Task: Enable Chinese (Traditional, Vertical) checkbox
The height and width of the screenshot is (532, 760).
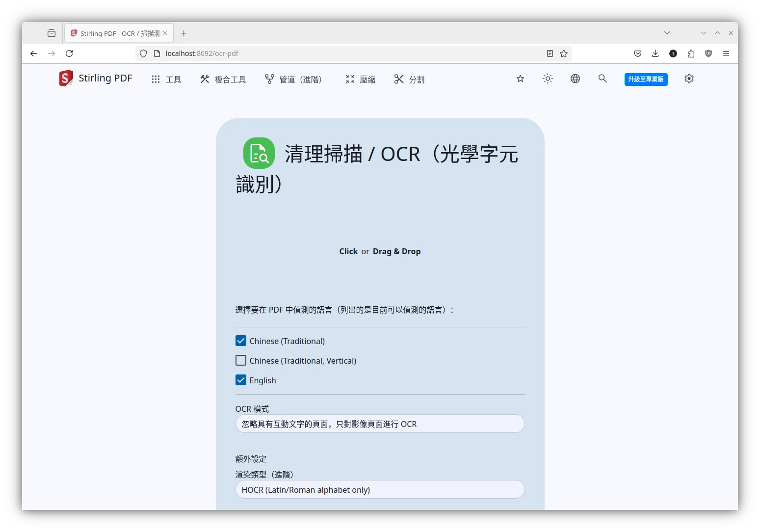Action: click(x=241, y=360)
